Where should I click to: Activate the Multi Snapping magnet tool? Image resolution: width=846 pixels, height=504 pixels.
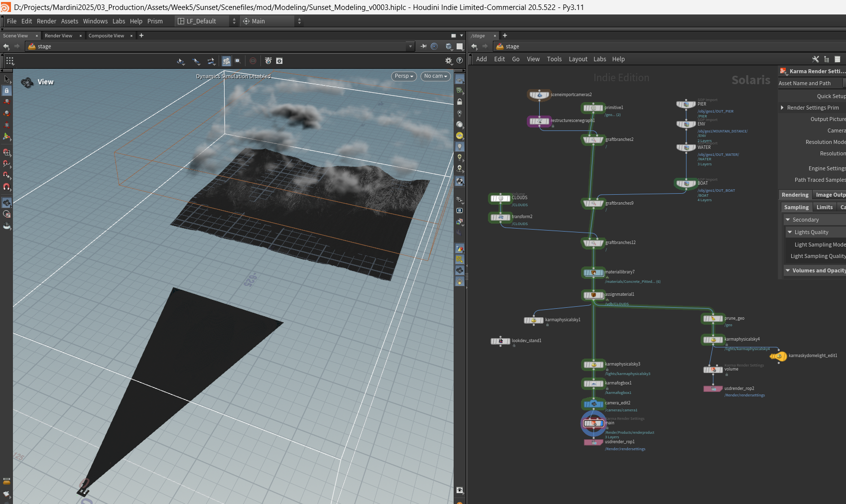tap(6, 187)
